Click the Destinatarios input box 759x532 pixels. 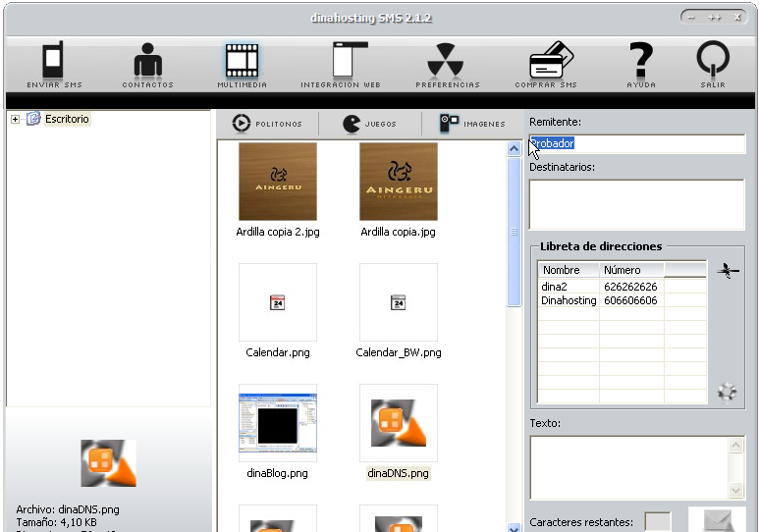point(637,204)
